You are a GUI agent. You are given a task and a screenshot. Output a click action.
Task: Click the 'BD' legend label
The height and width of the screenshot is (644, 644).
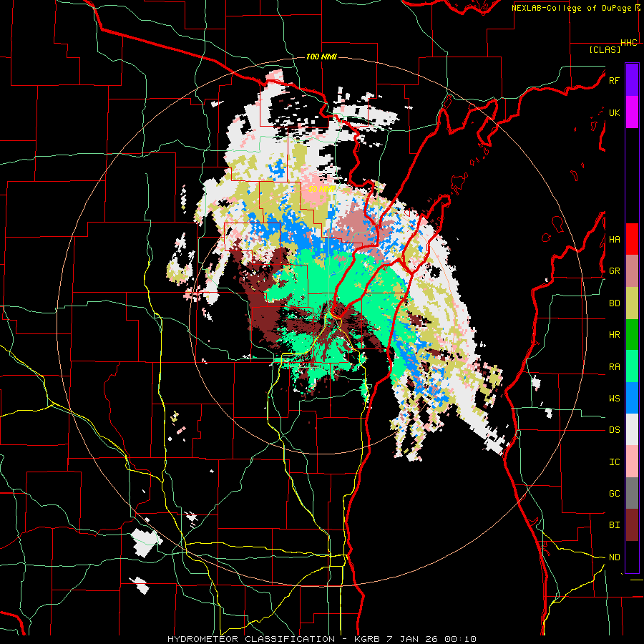click(x=614, y=303)
